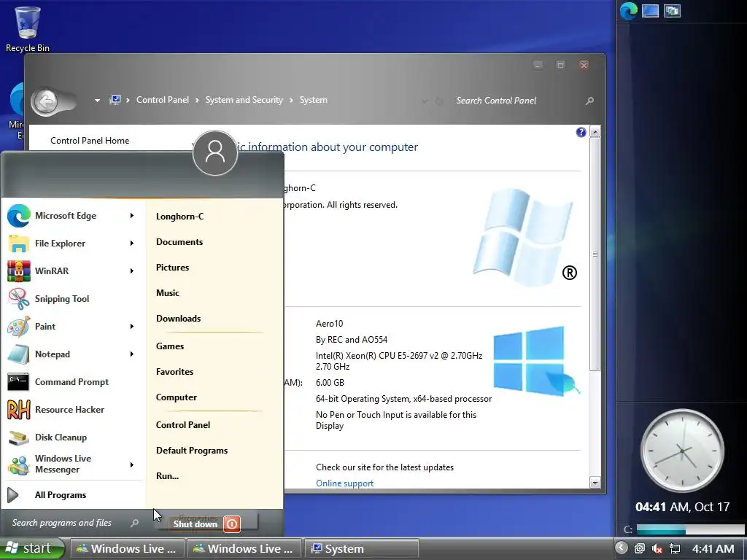Click the window switcher icon in the sidebar
This screenshot has width=747, height=560.
pos(672,10)
